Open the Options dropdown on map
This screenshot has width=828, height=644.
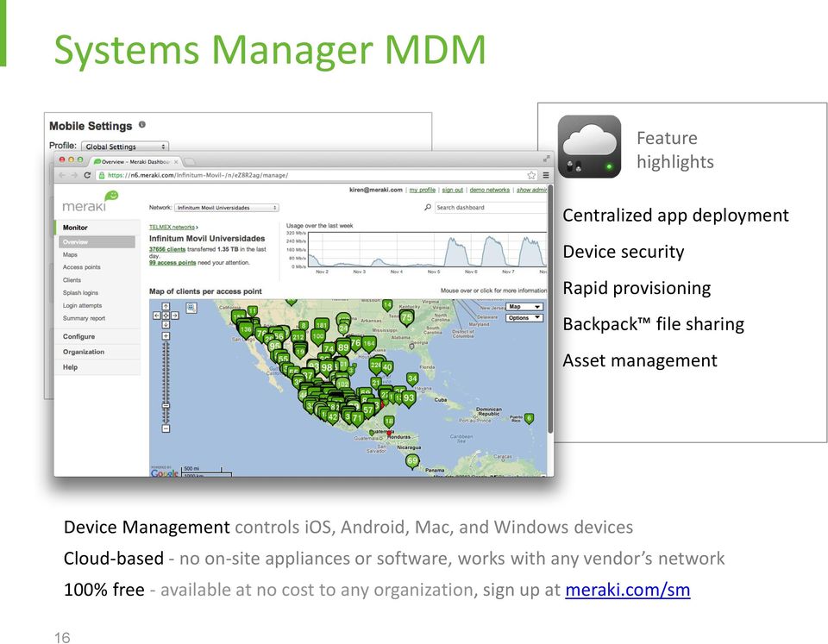click(x=524, y=318)
